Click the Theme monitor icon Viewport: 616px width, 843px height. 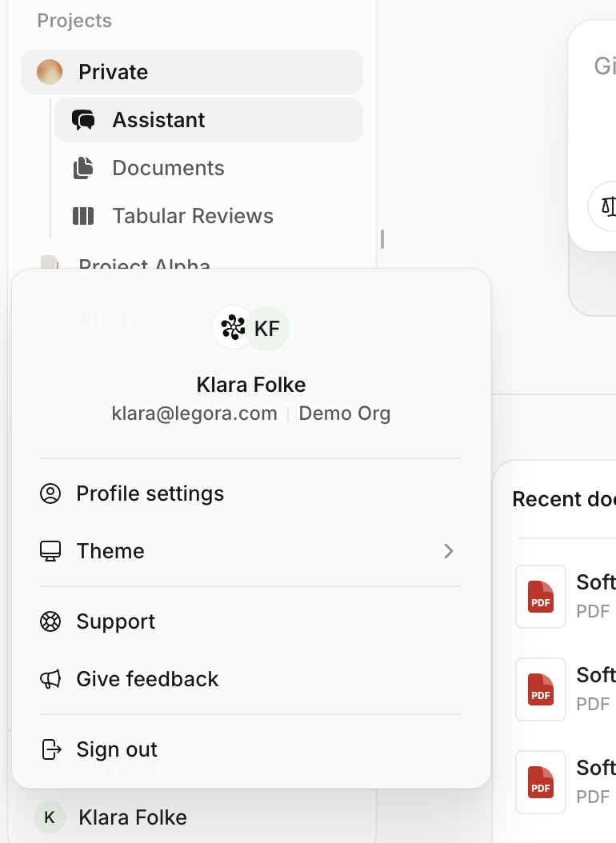click(50, 551)
